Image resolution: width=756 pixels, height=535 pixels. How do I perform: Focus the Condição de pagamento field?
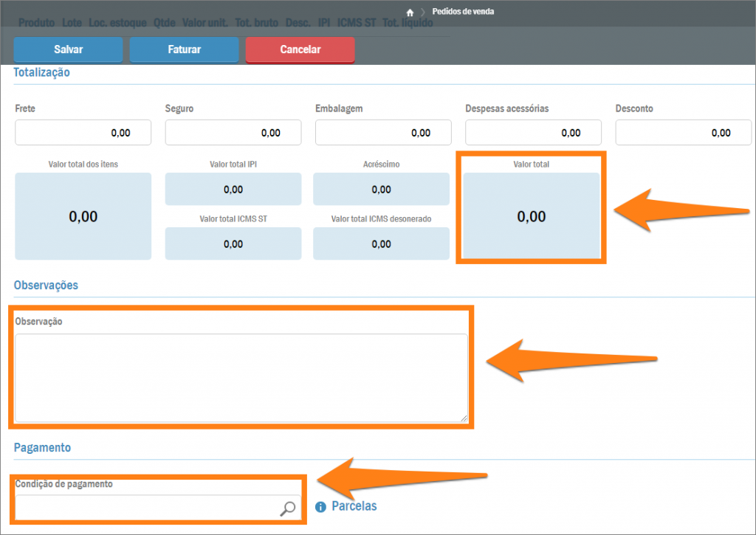(x=146, y=508)
